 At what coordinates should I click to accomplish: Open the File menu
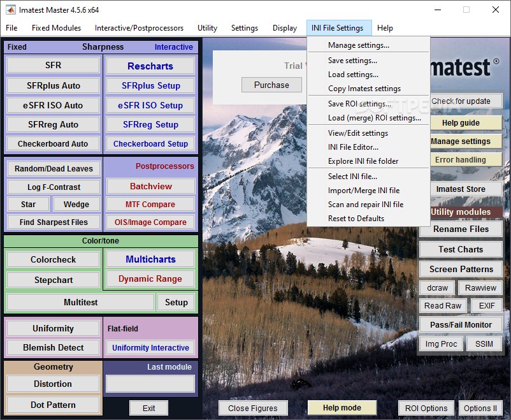click(11, 28)
